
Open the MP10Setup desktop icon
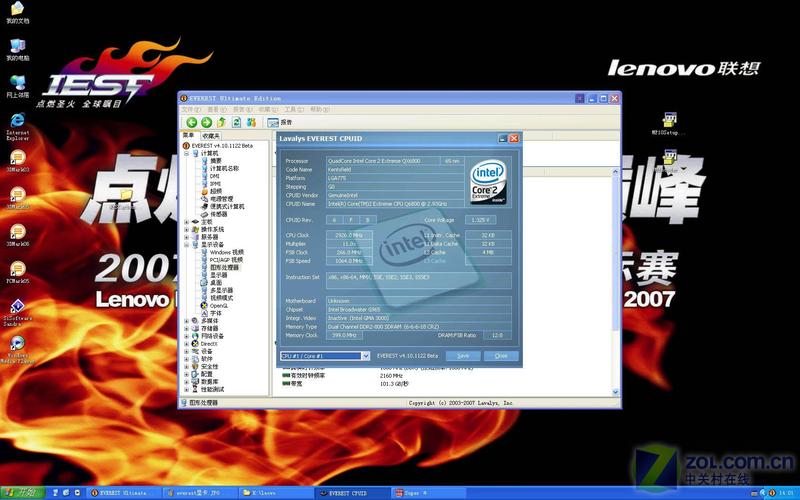tap(669, 124)
